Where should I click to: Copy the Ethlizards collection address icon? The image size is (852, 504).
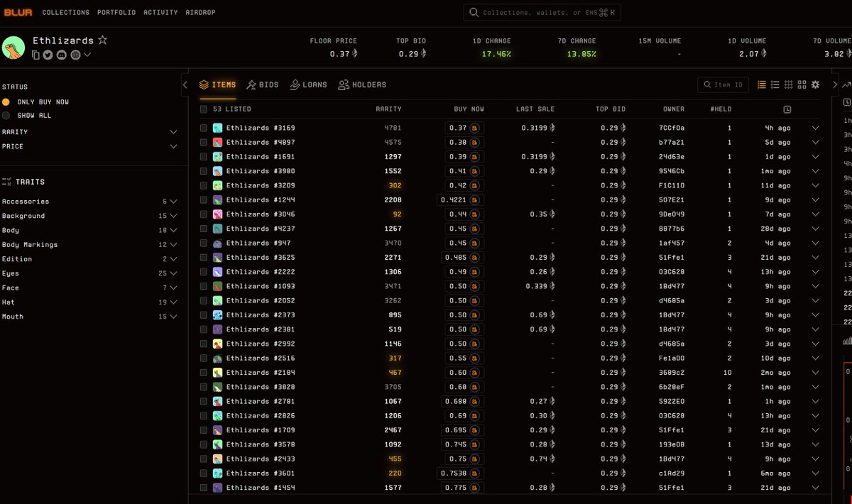coord(35,55)
